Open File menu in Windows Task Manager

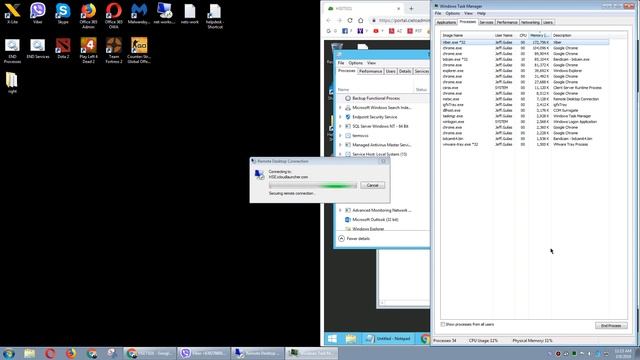click(438, 13)
